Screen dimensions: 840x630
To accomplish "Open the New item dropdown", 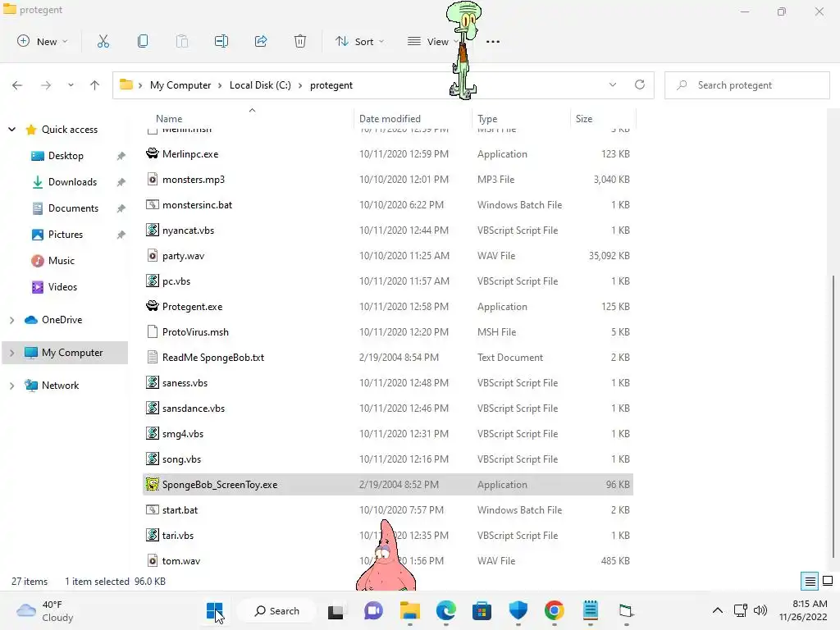I will [43, 41].
